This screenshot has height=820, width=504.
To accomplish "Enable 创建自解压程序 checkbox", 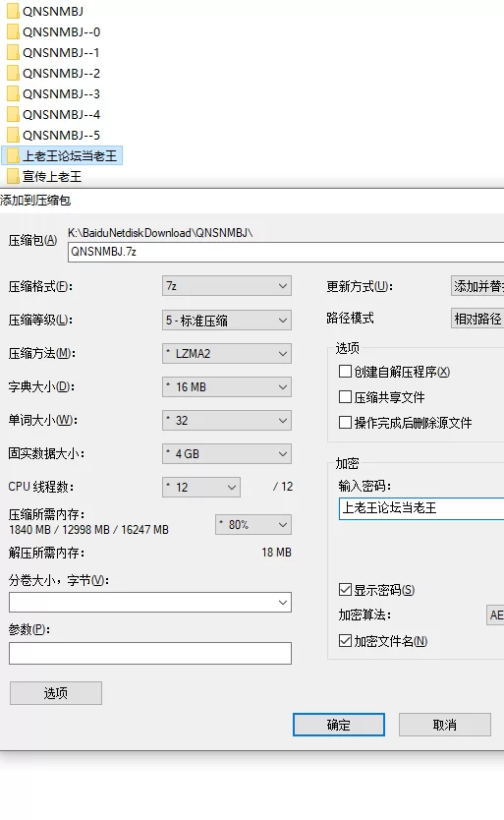I will pos(345,372).
